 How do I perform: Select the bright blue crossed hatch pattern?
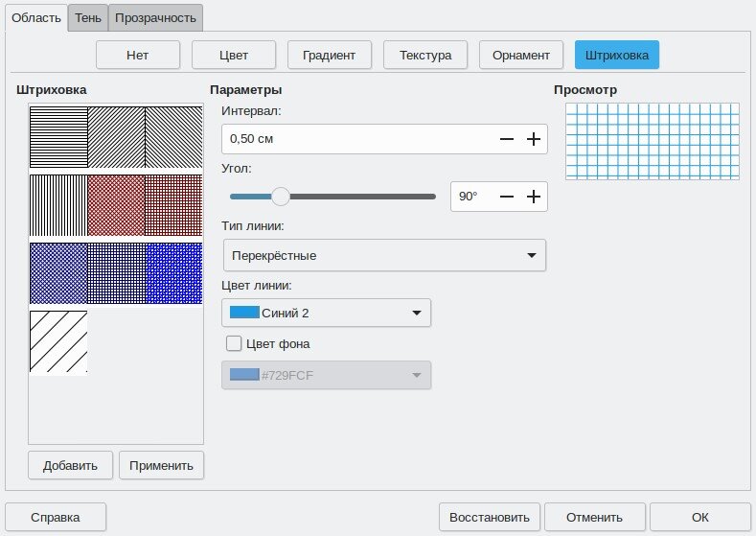click(173, 273)
